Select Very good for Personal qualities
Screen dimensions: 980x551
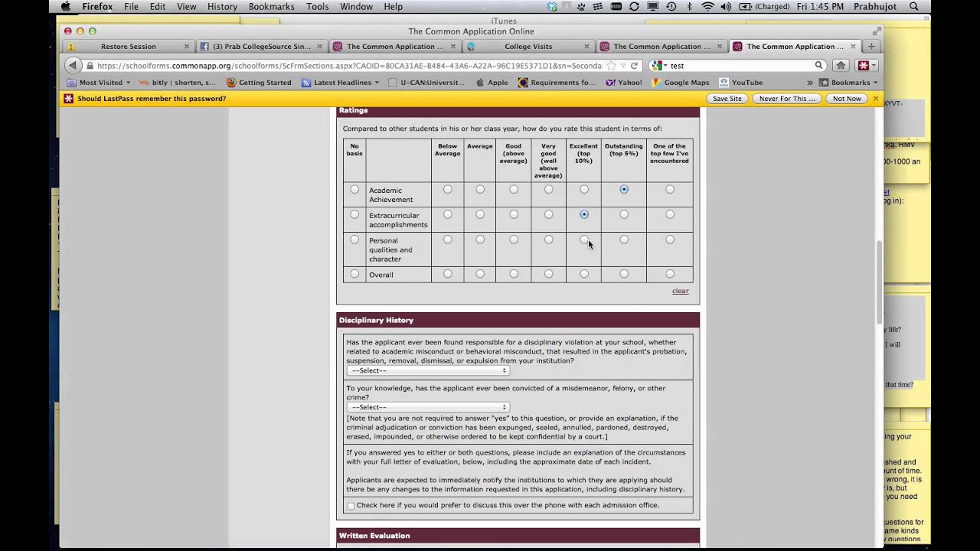[x=548, y=240]
